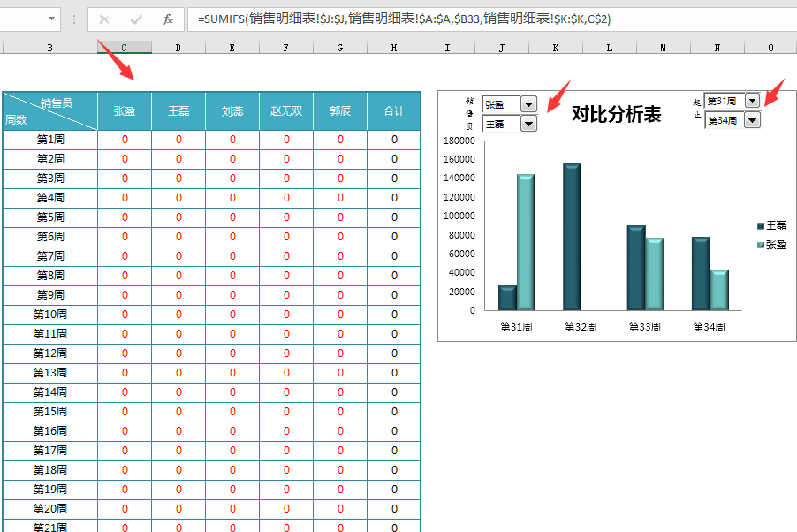Click the formula bar cancel (X) icon

pyautogui.click(x=104, y=19)
